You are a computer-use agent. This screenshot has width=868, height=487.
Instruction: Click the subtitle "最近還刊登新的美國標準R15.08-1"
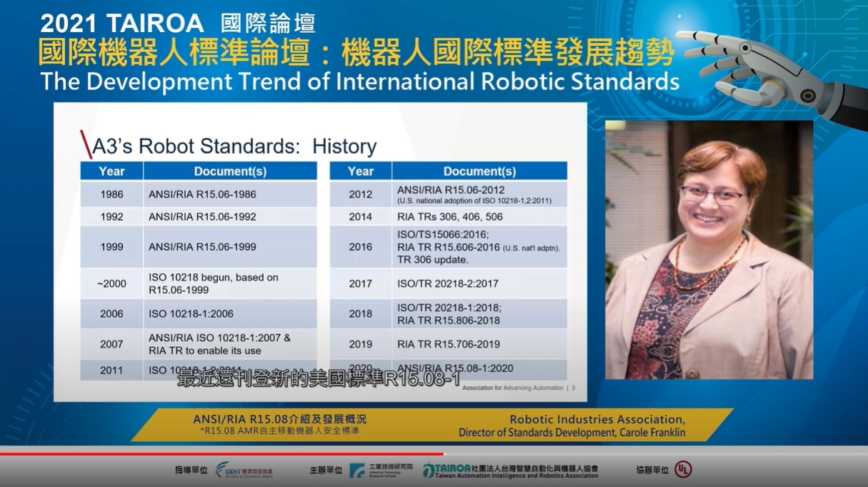(x=319, y=378)
